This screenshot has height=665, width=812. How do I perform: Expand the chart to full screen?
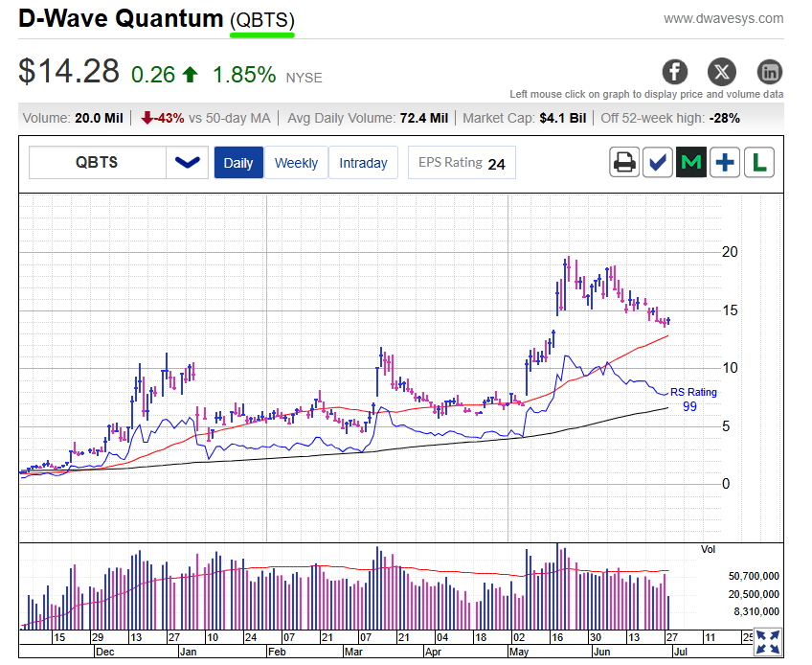coord(767,642)
